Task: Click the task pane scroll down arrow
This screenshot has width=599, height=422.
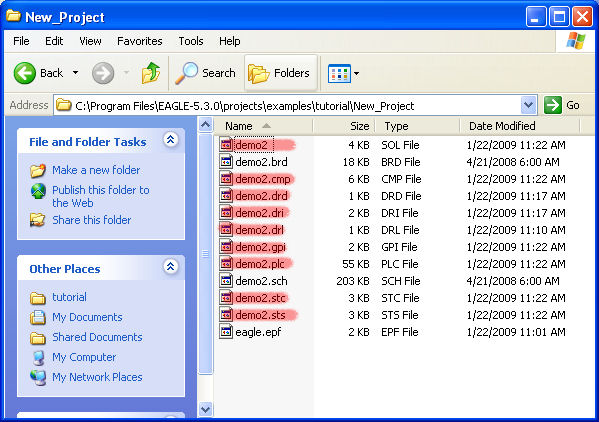Action: coord(205,409)
